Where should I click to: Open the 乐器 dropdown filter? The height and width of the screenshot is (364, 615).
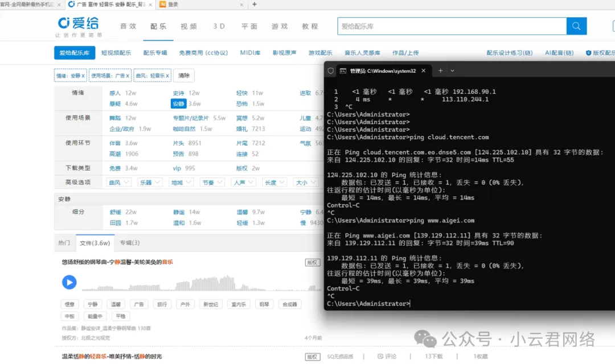click(150, 183)
